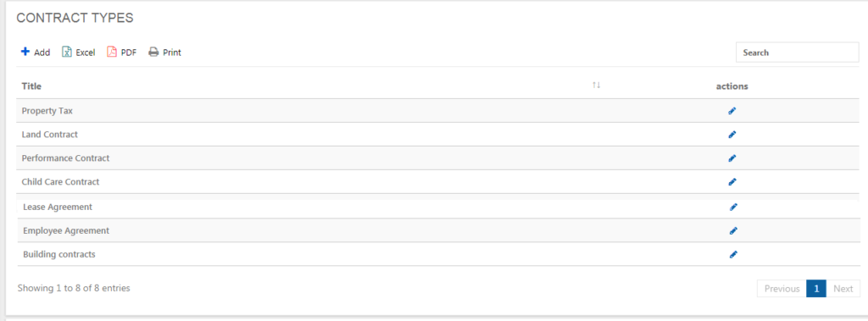Edit the Property Tax row pencil

point(732,111)
